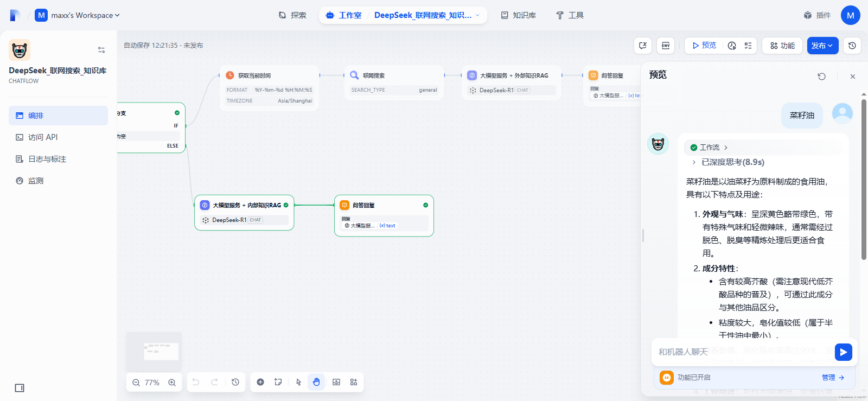Screen dimensions: 868x401
Task: Click the Asia/Shanghai timezone value
Action: 295,101
